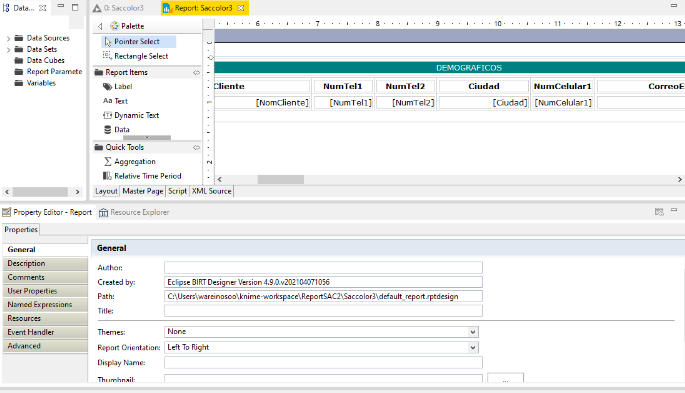This screenshot has width=685, height=393.
Task: Select the [NomCliente] data cell
Action: click(x=263, y=103)
